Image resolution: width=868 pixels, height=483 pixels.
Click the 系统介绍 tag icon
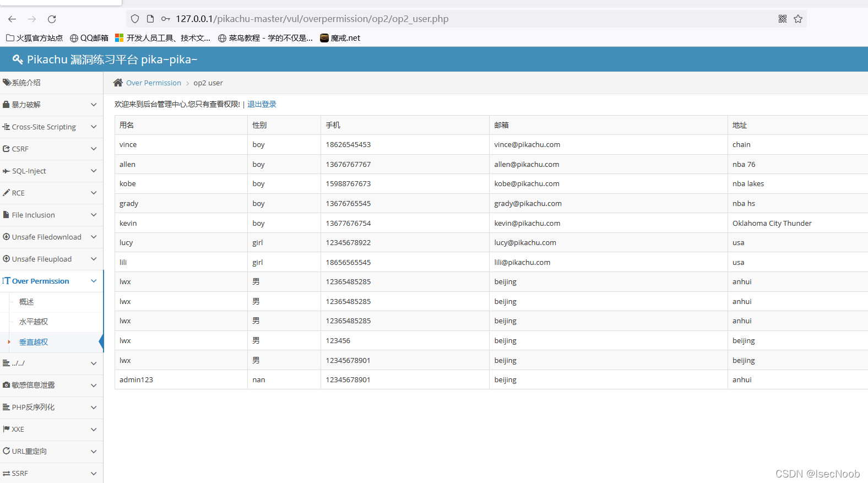(x=7, y=83)
